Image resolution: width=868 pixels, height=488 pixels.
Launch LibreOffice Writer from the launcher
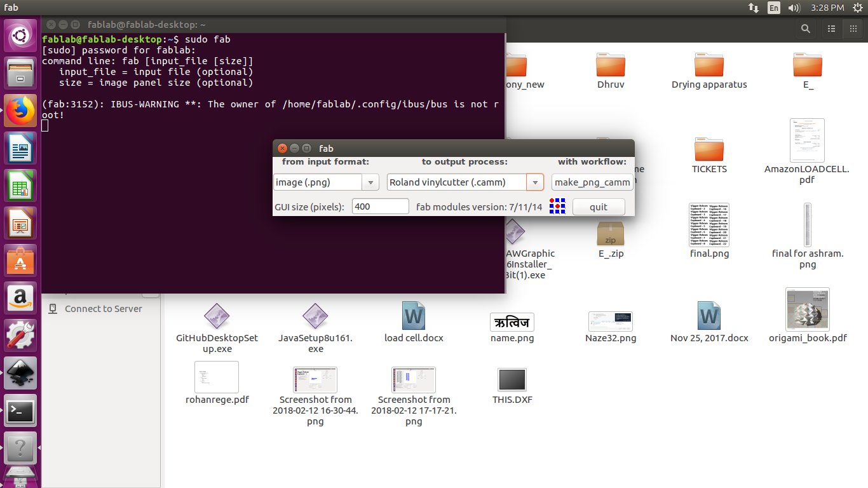(x=20, y=147)
